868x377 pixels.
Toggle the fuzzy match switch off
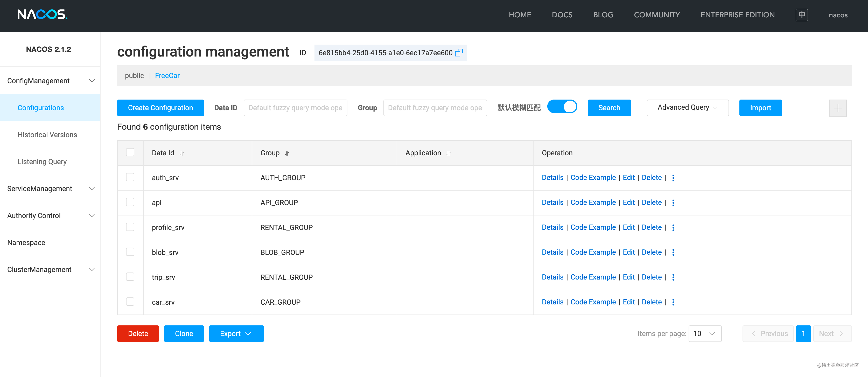tap(562, 107)
